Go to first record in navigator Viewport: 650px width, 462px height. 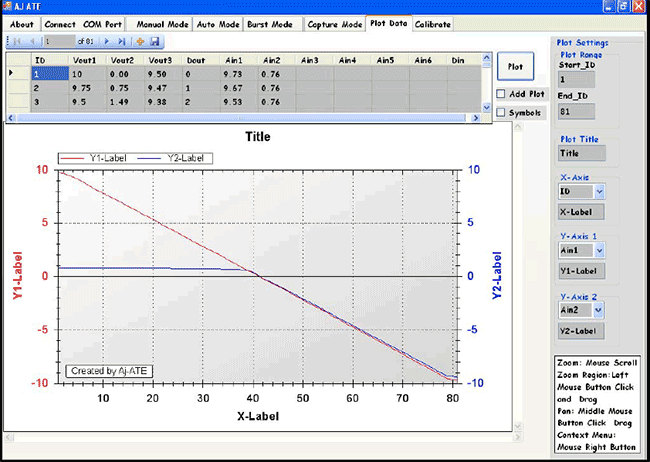click(x=17, y=41)
